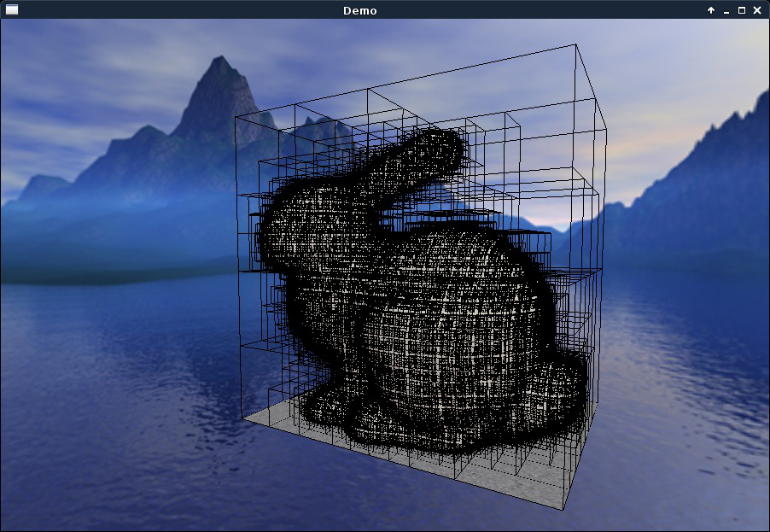
Task: Click the Demo title text
Action: (359, 10)
